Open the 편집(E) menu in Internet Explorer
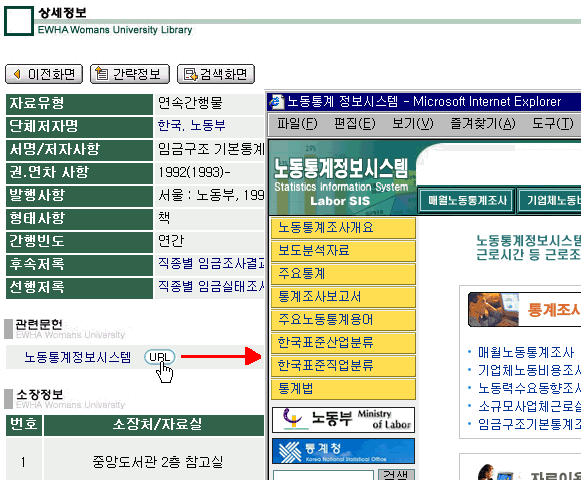 coord(355,123)
